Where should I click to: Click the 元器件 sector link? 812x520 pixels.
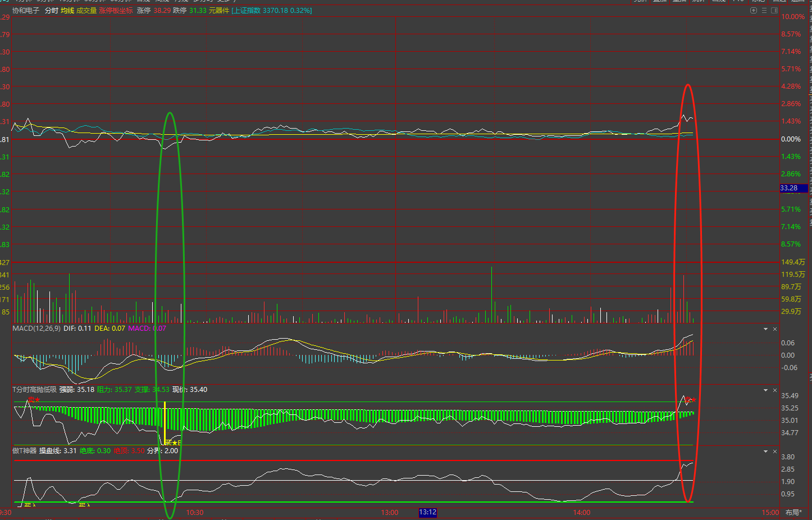pos(219,11)
